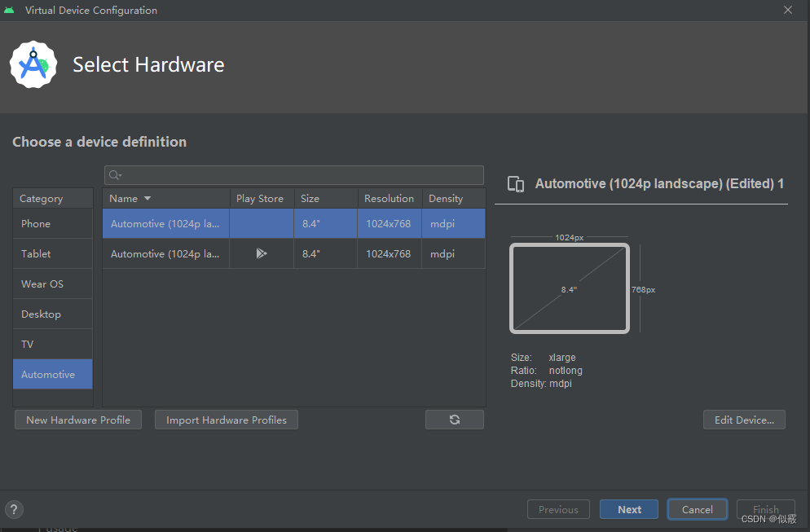This screenshot has width=810, height=532.
Task: Click 8.4" size in the first row
Action: pos(311,224)
